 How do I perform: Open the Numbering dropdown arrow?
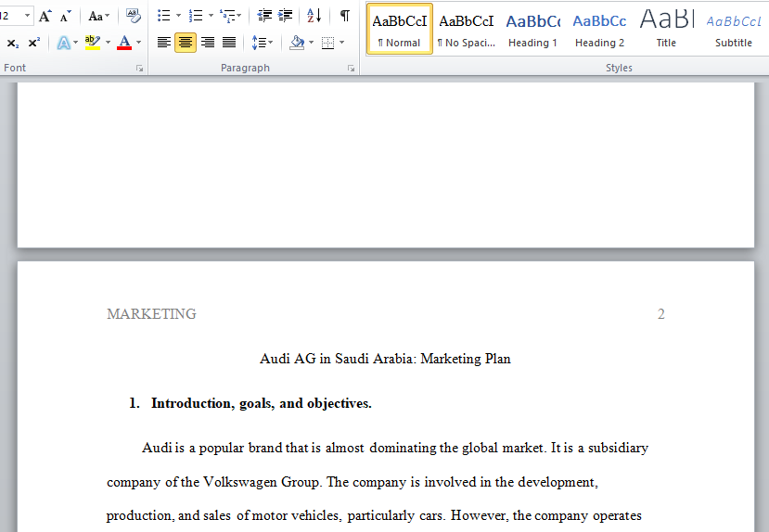(211, 16)
